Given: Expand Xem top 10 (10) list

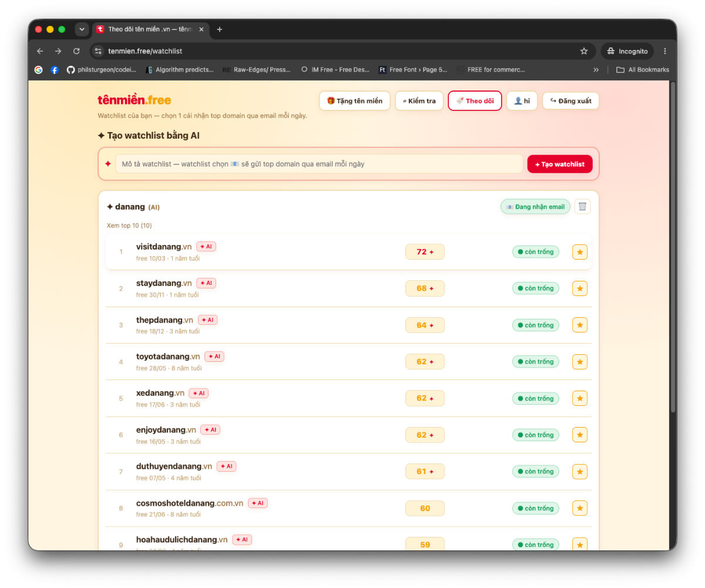Looking at the screenshot, I should click(x=129, y=226).
